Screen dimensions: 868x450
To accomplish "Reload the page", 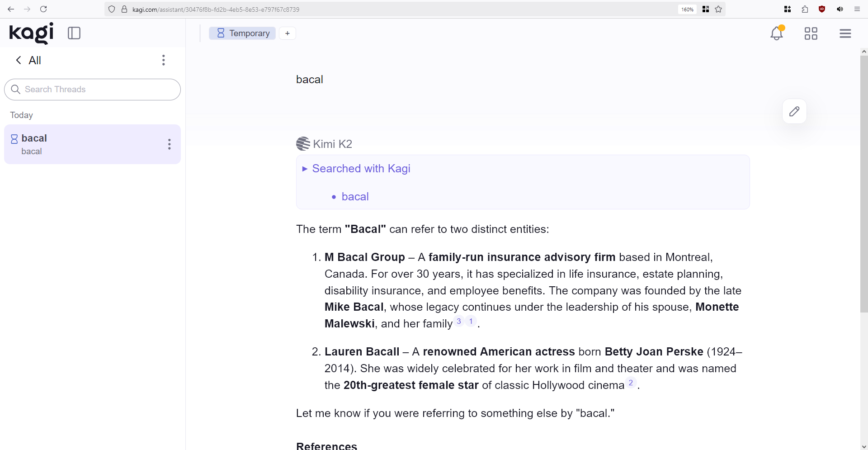I will 43,9.
